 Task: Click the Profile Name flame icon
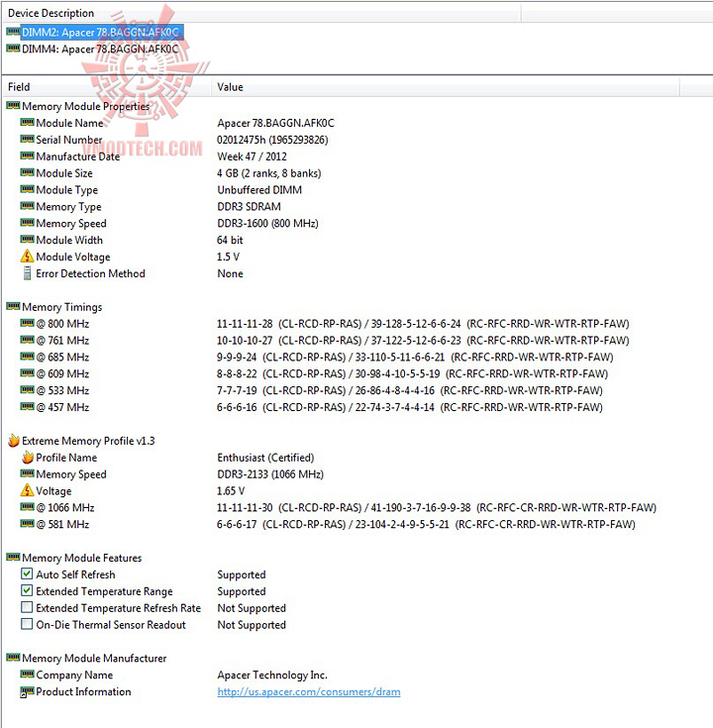click(28, 457)
